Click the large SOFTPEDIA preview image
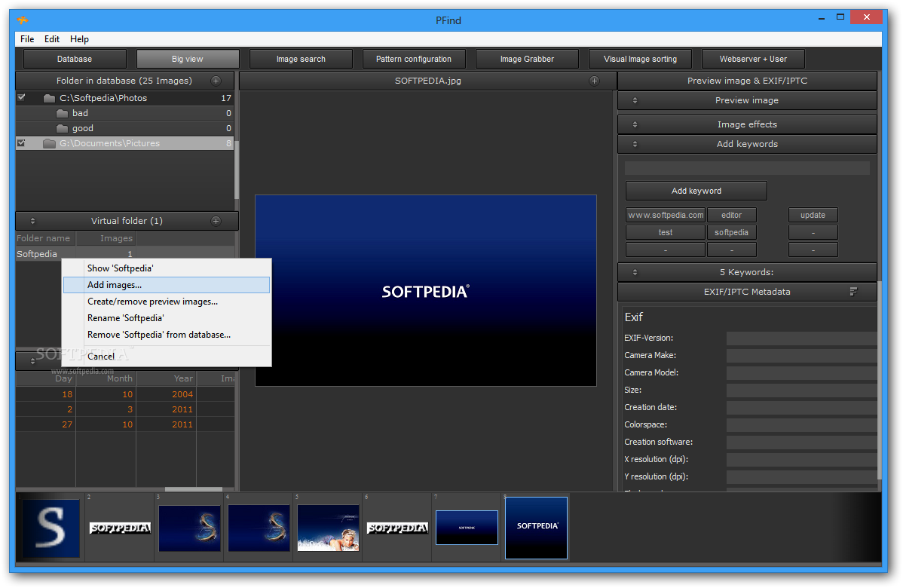Image resolution: width=903 pixels, height=588 pixels. pyautogui.click(x=426, y=290)
